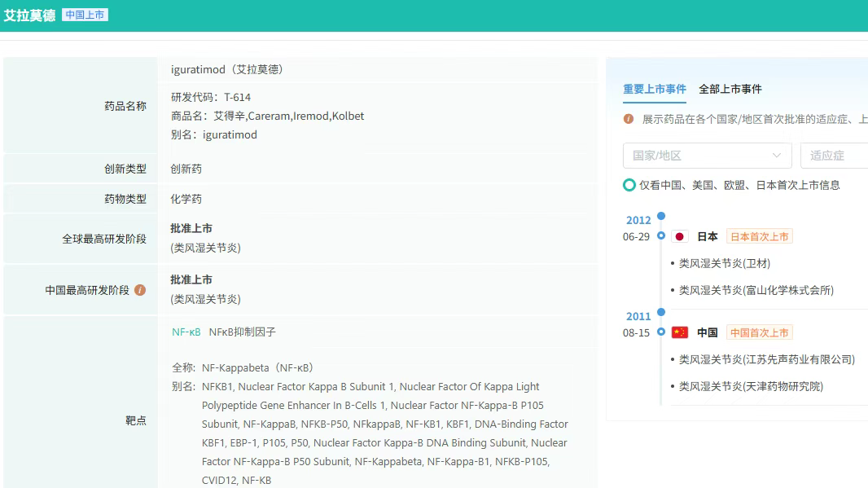Expand the 国家/地区 chevron arrow
868x488 pixels.
[x=776, y=156]
